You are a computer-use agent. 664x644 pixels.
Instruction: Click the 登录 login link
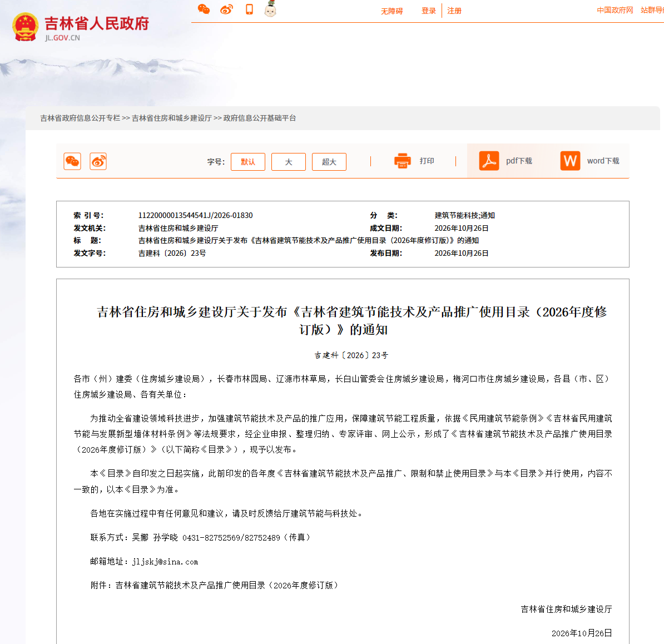(429, 11)
